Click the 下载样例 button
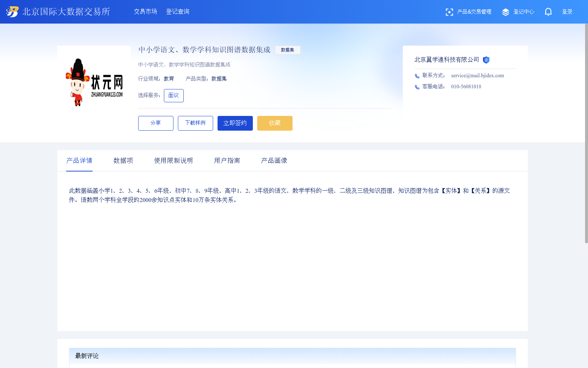 (x=195, y=123)
